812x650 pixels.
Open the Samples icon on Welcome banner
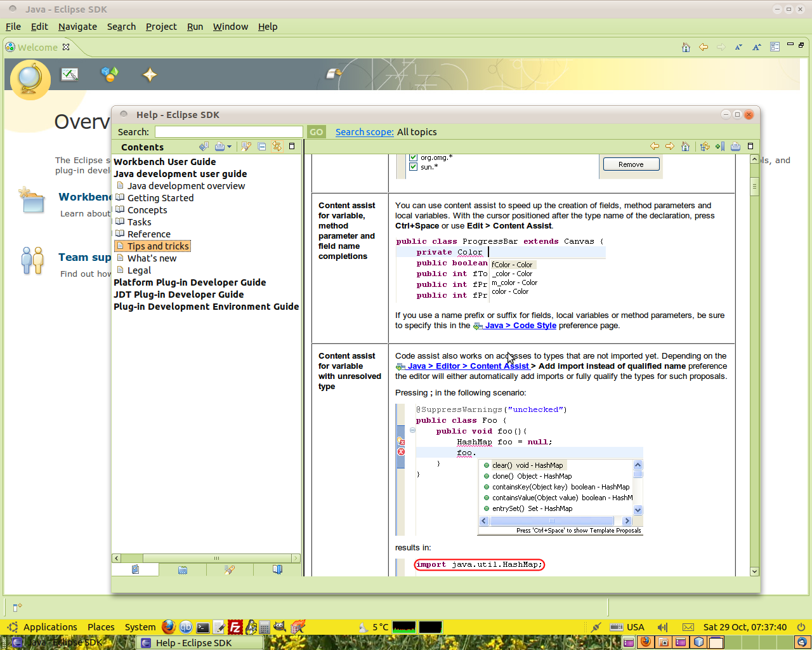point(110,75)
